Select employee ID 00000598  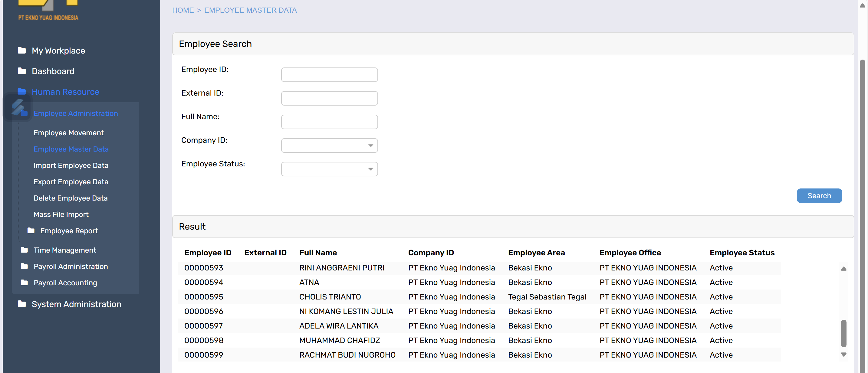tap(203, 340)
